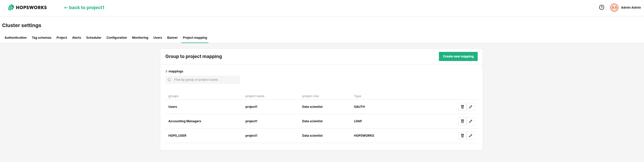Open the help question mark icon
Screen dimensions: 644x162
coord(601,8)
